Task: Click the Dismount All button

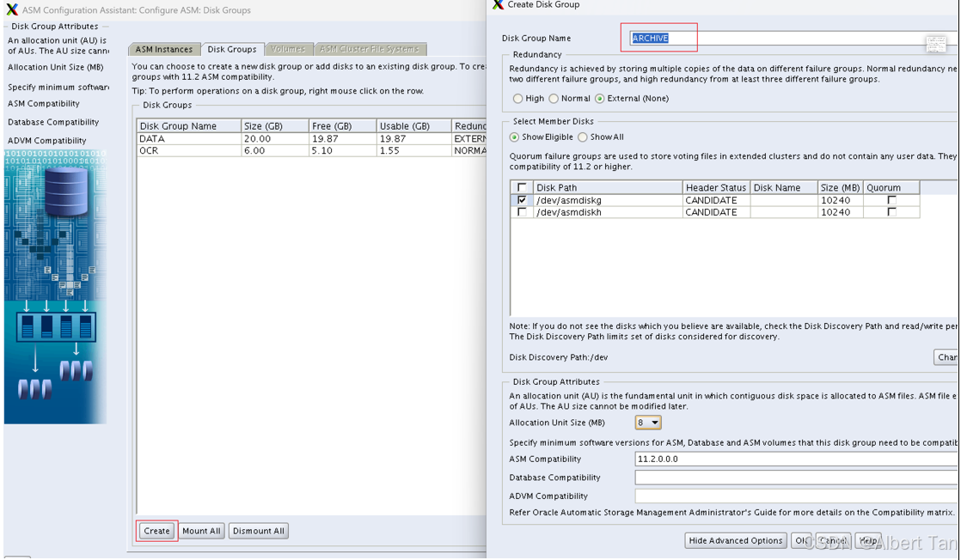Action: click(x=259, y=531)
